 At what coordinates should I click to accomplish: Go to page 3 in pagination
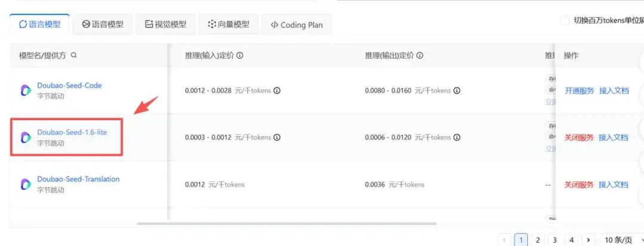click(x=555, y=240)
